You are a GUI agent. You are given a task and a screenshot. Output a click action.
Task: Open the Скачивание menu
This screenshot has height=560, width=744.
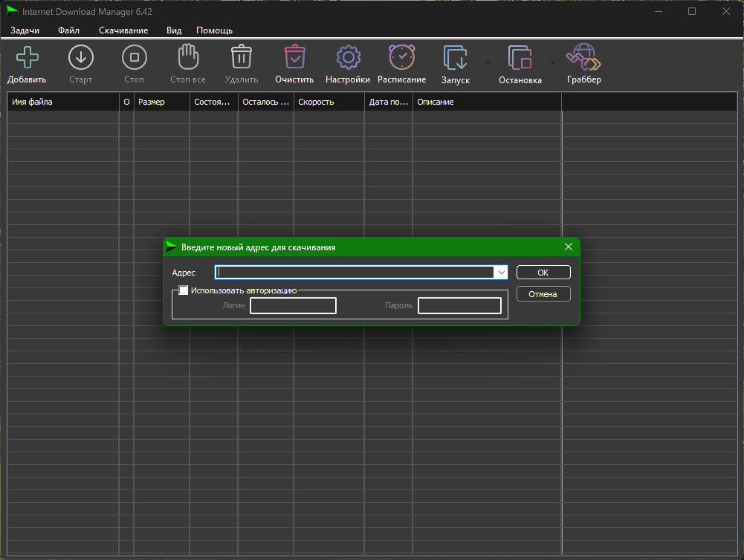pos(123,30)
